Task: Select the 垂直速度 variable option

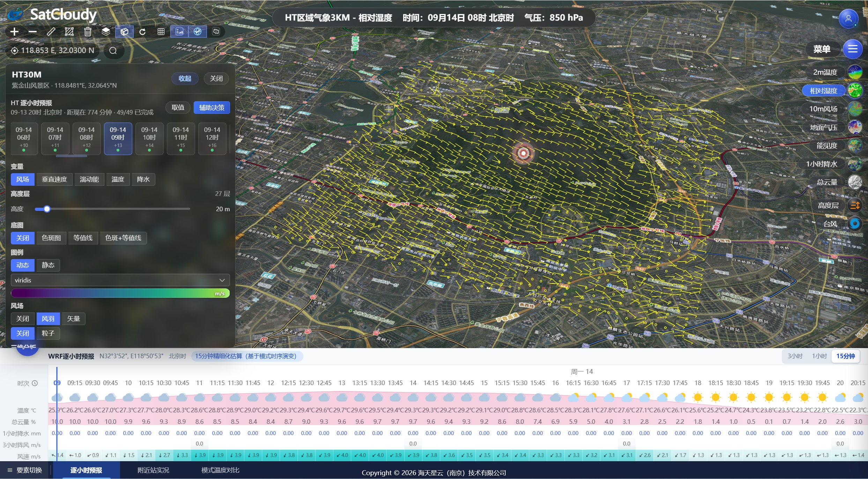Action: (54, 179)
